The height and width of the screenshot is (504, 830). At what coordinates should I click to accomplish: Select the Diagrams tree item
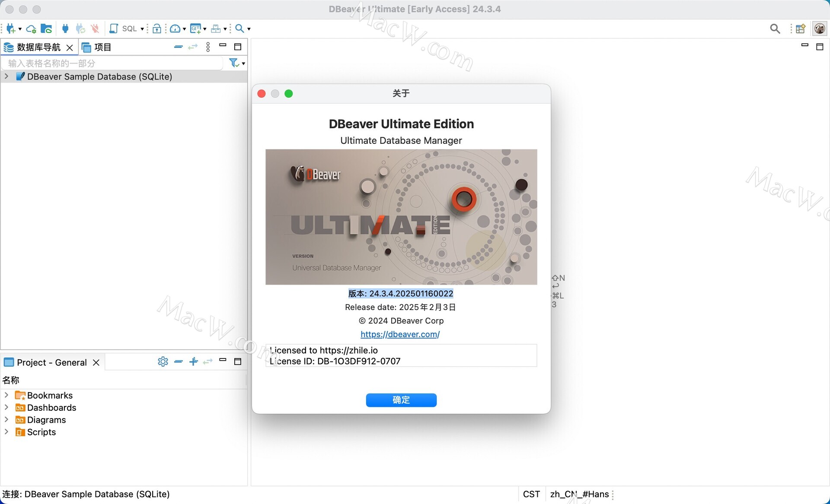coord(46,420)
